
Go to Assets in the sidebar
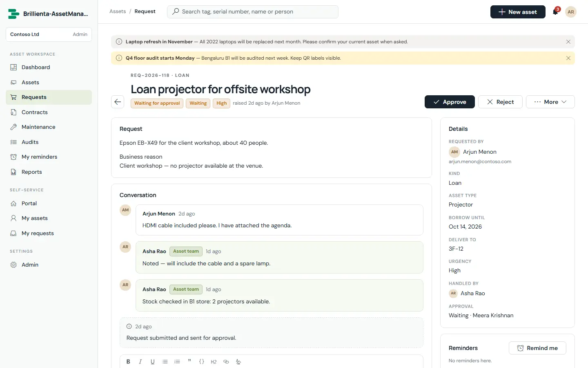pos(49,82)
